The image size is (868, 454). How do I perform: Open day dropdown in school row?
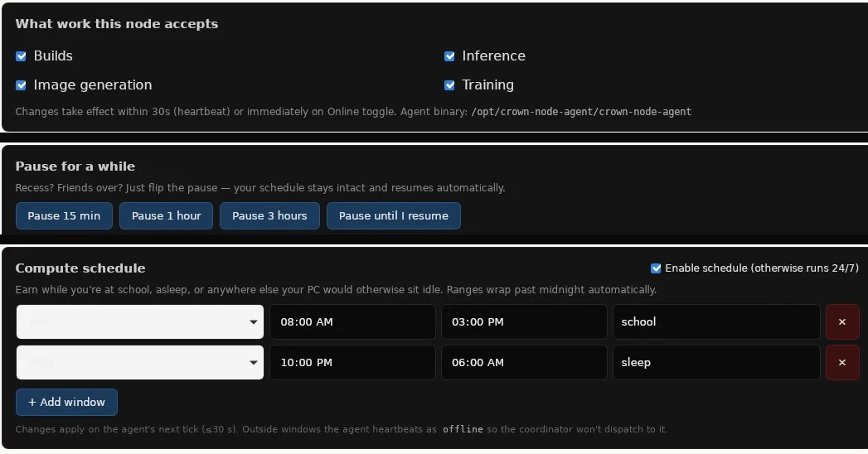coord(140,321)
